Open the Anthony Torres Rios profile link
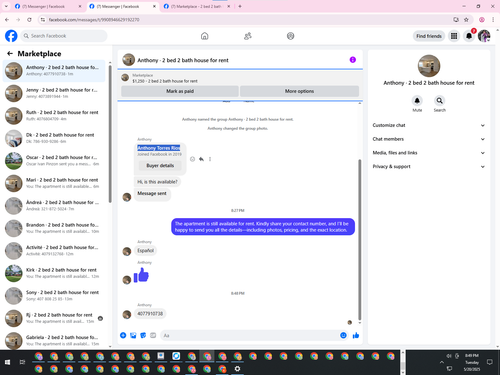 click(159, 148)
